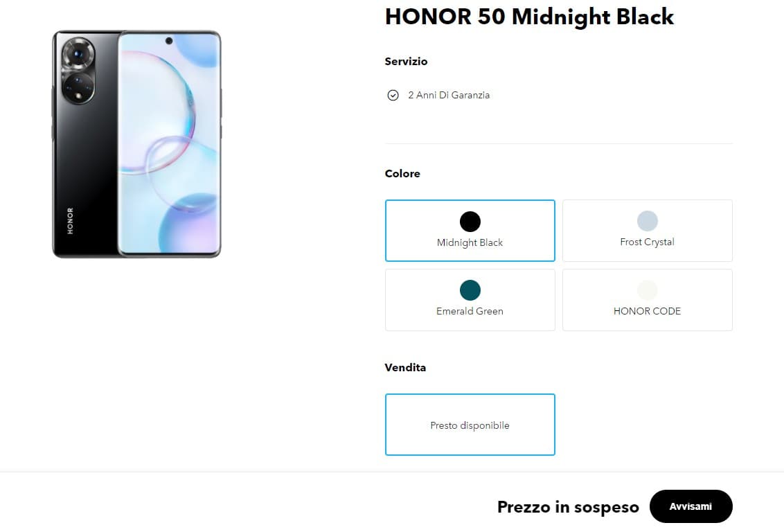Click the off-white HONOR CODE color circle

tap(647, 290)
